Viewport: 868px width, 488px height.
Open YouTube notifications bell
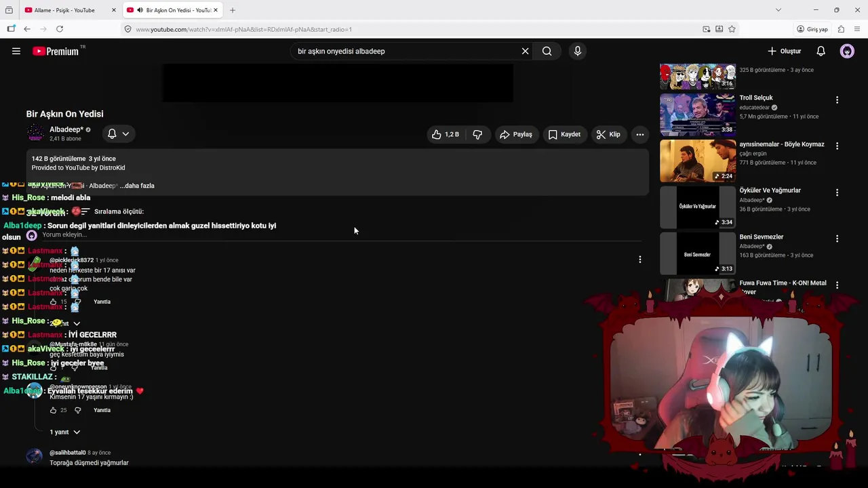[821, 51]
